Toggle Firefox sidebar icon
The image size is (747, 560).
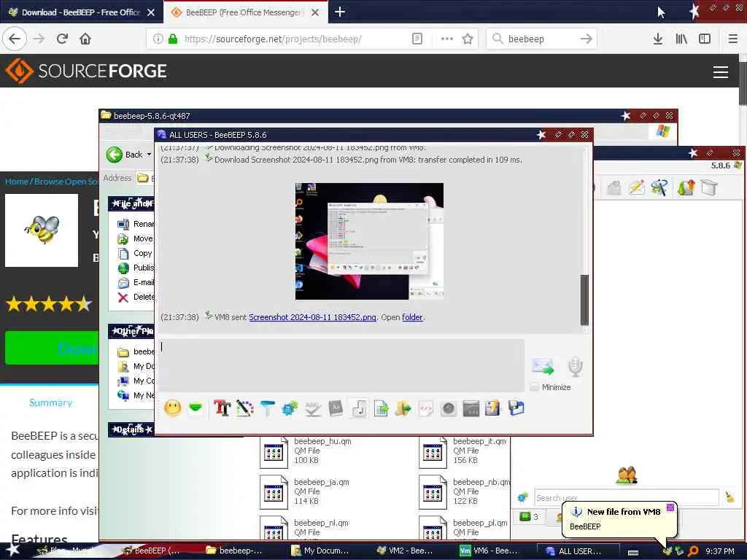(x=705, y=39)
